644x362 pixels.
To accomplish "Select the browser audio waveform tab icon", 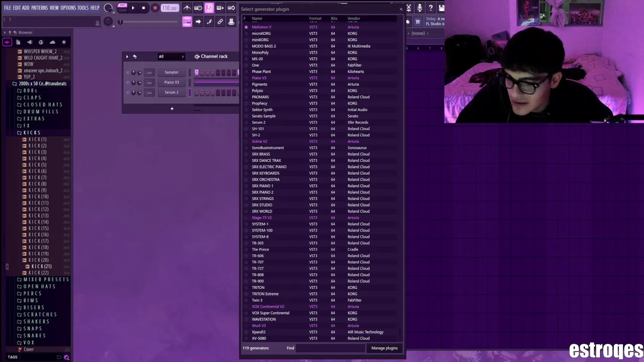I will pos(7,42).
